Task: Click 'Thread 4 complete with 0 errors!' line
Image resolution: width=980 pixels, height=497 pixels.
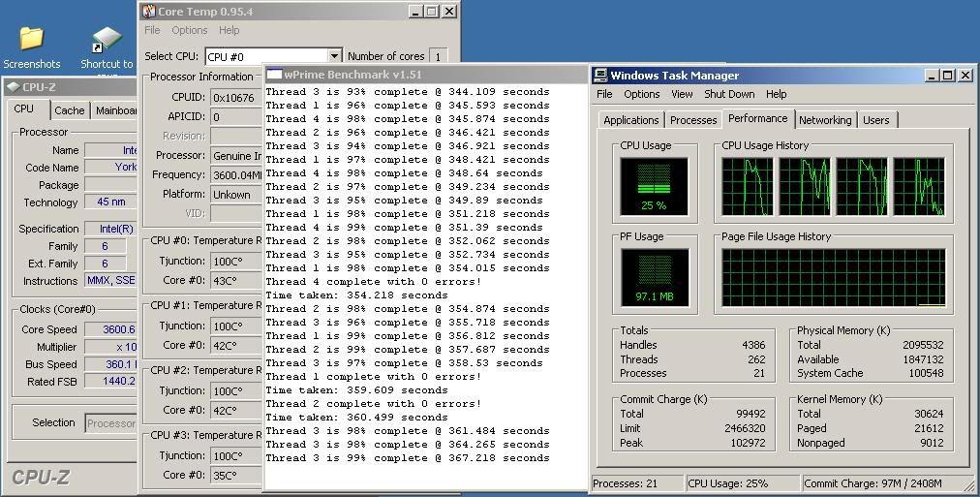Action: click(x=374, y=282)
